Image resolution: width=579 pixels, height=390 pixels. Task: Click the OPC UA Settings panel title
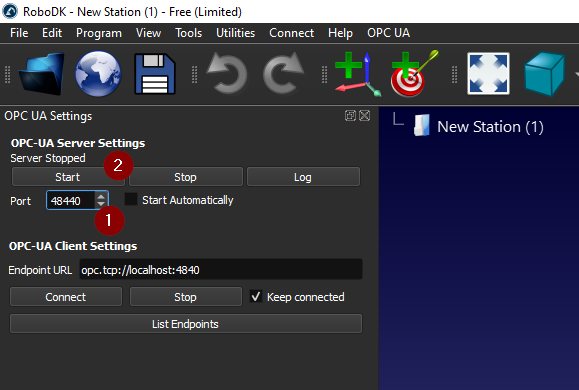48,116
